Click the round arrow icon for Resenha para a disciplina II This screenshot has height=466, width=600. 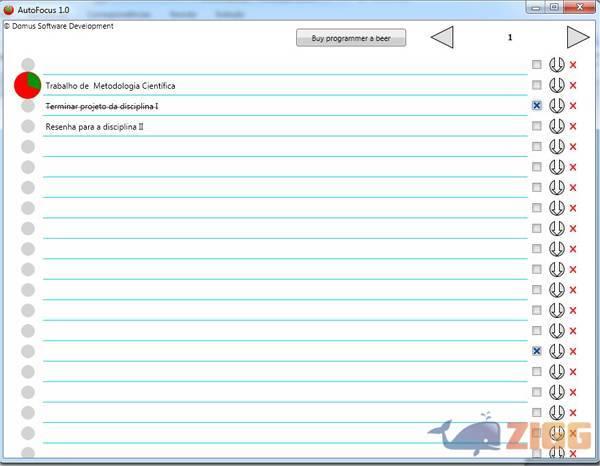pyautogui.click(x=557, y=126)
